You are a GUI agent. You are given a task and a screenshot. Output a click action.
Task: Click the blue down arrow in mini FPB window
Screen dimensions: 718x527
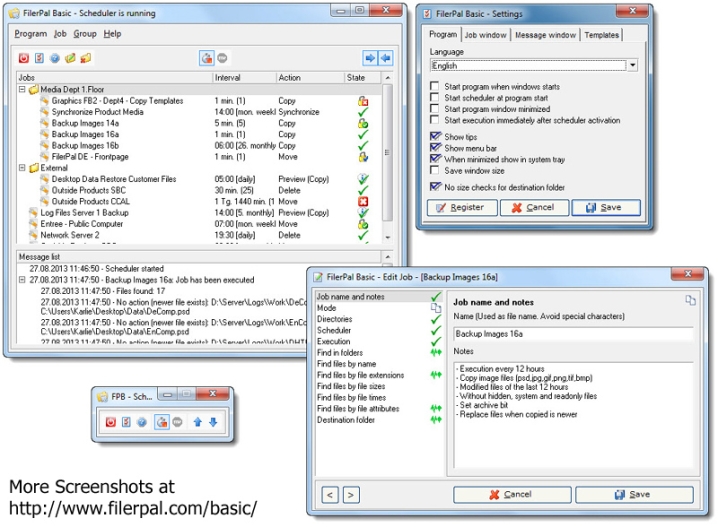pyautogui.click(x=213, y=422)
